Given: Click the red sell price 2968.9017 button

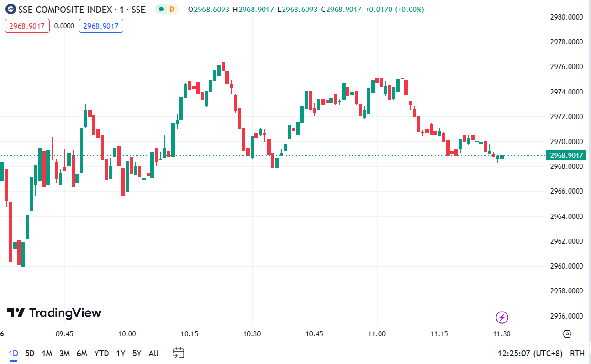Looking at the screenshot, I should coord(27,26).
